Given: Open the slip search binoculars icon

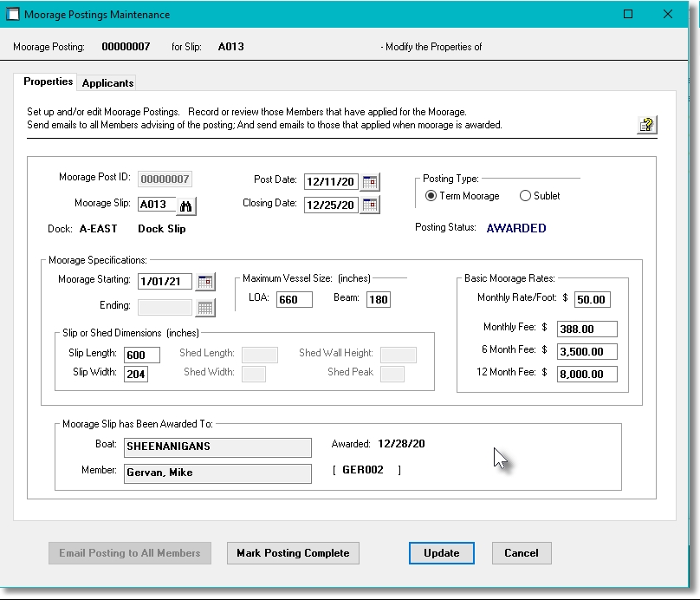Looking at the screenshot, I should 185,206.
